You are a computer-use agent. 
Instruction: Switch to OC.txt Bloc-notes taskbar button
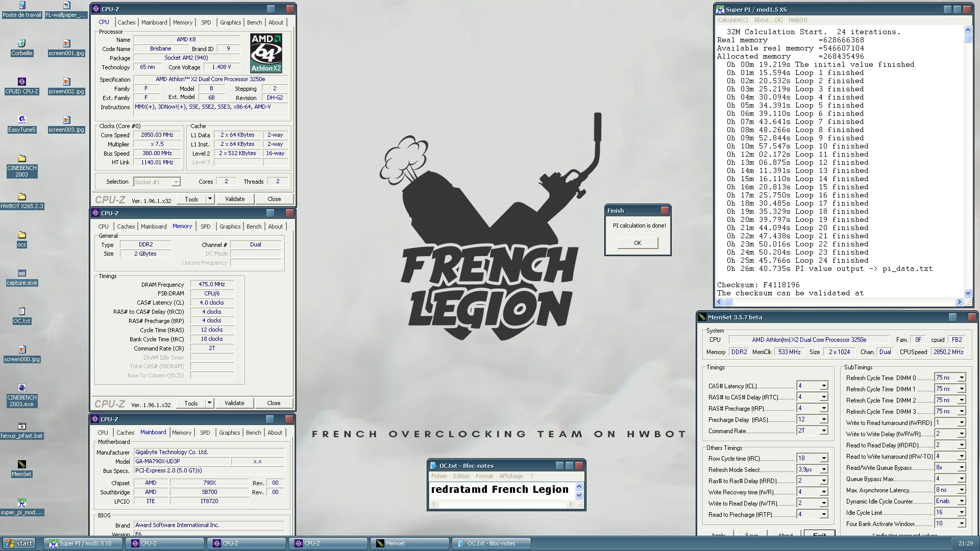click(x=491, y=543)
